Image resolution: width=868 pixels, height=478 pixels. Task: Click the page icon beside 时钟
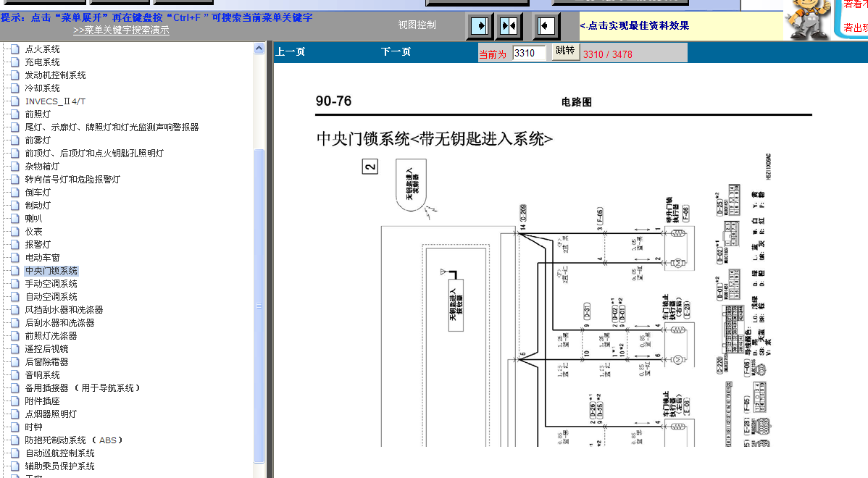click(x=15, y=427)
